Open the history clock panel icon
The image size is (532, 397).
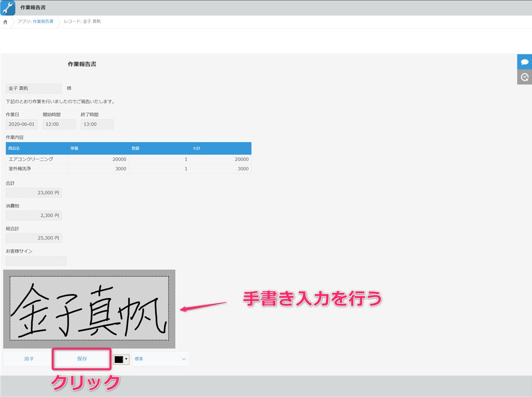525,77
